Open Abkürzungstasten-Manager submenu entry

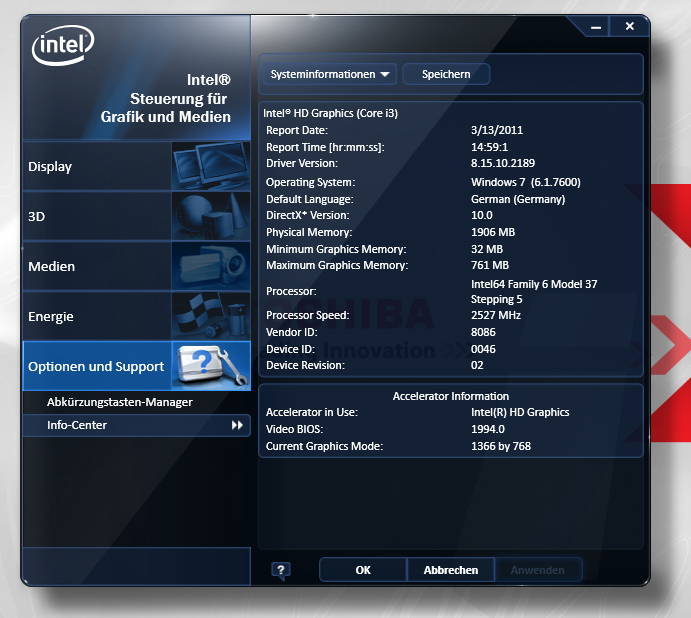coord(119,402)
